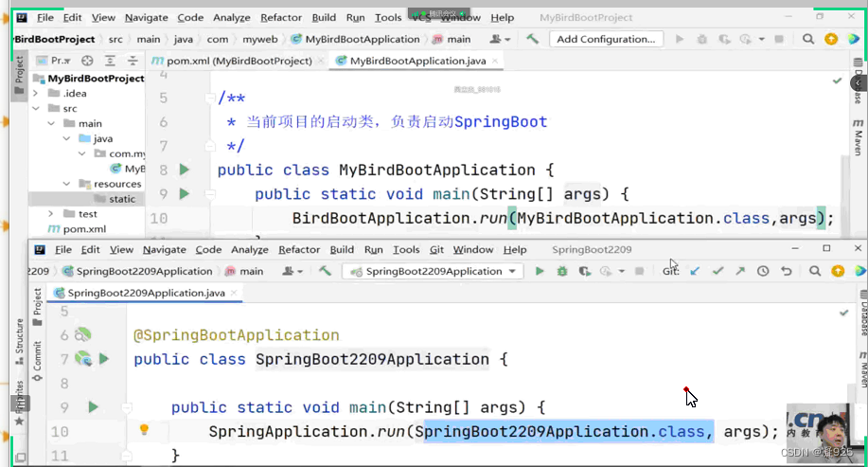Click search magnifier in MyBirdBootProject toolbar

(x=808, y=40)
